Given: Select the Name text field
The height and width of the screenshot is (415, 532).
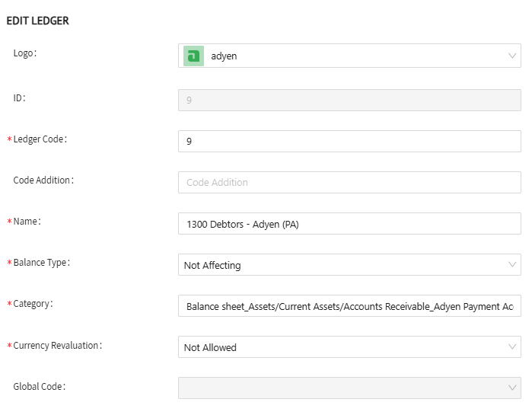Looking at the screenshot, I should click(x=349, y=223).
